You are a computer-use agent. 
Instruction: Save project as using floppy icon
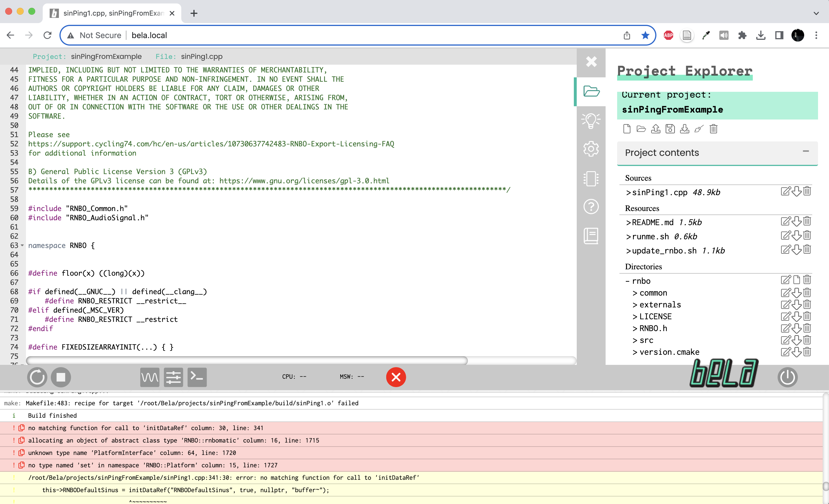point(670,129)
